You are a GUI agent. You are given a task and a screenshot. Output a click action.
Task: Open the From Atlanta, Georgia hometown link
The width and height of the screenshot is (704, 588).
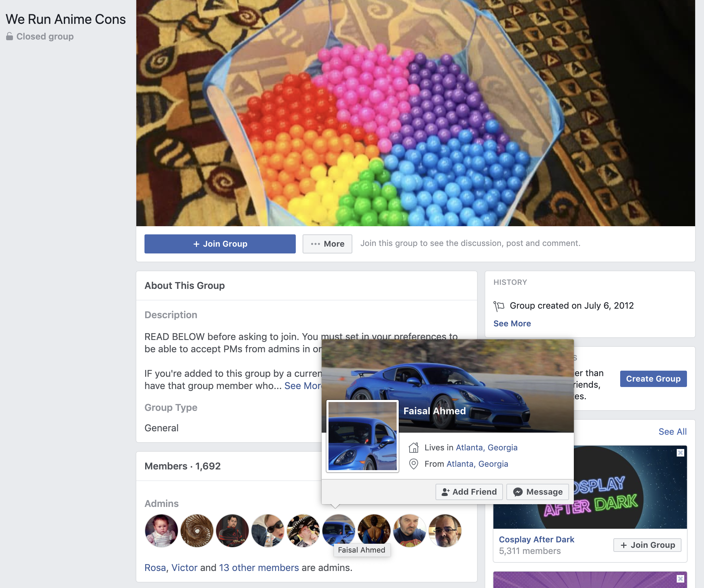[x=477, y=464]
